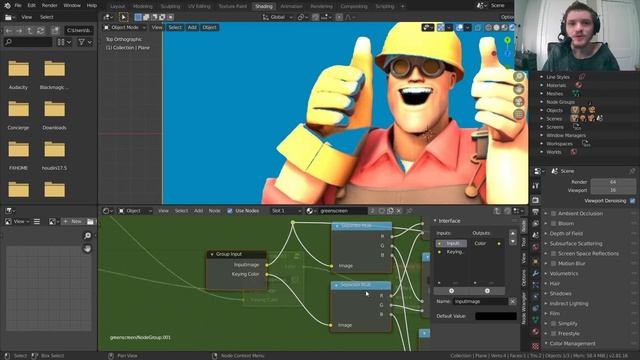Open the Object Mode dropdown

tap(124, 27)
